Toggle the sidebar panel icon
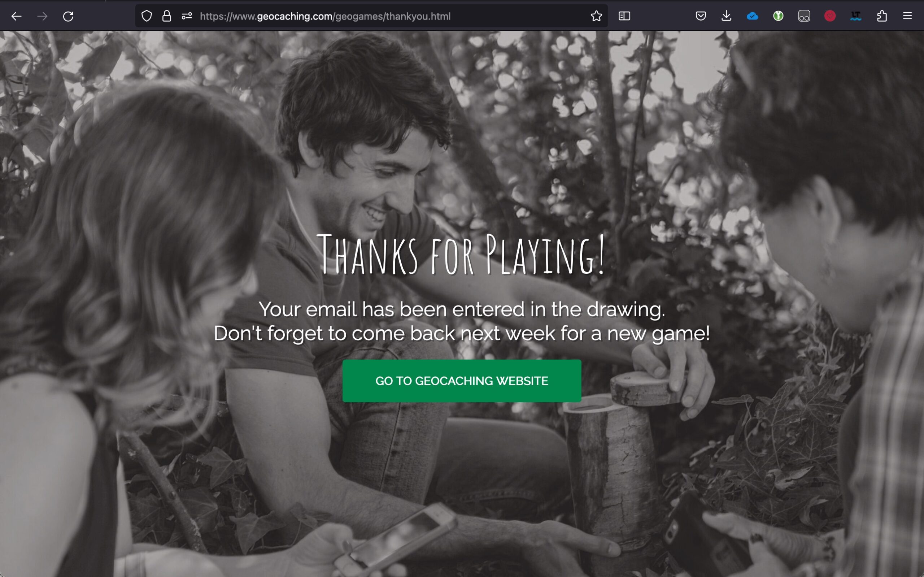Screen dimensions: 924x577 coord(624,16)
